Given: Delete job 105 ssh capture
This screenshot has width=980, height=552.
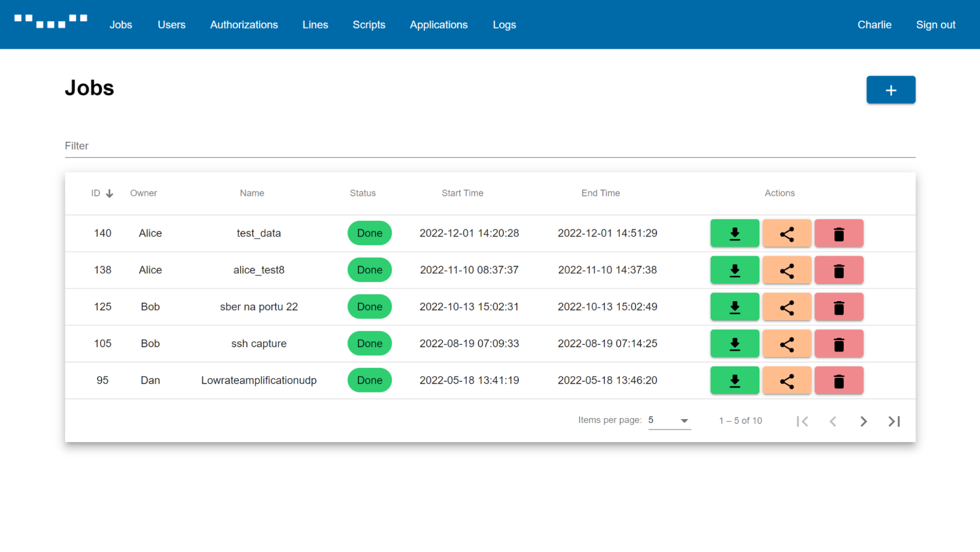Looking at the screenshot, I should (x=839, y=343).
